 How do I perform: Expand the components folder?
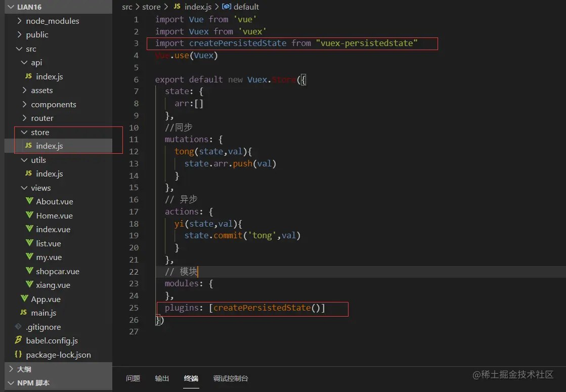(x=24, y=104)
